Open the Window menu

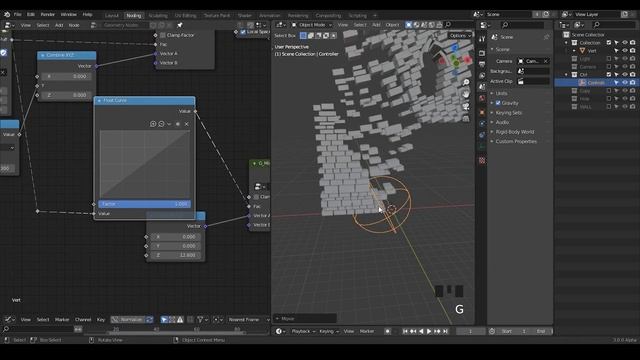pos(69,14)
